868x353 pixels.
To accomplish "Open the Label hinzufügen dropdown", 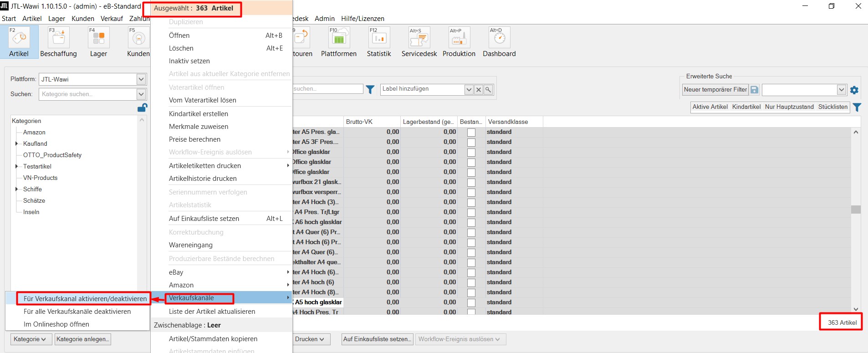I will coord(469,90).
